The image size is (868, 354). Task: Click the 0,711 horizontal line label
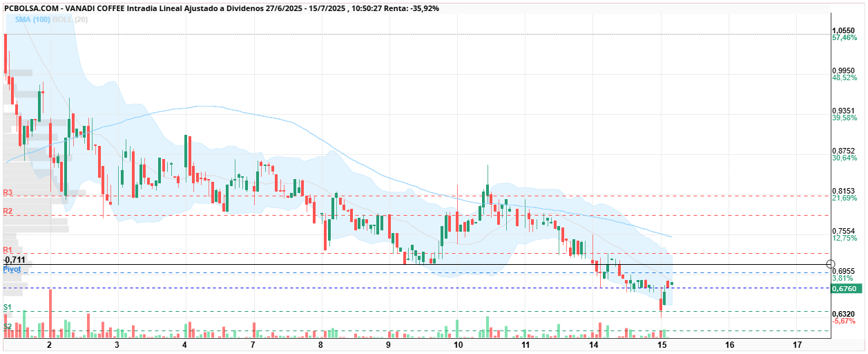tap(15, 260)
